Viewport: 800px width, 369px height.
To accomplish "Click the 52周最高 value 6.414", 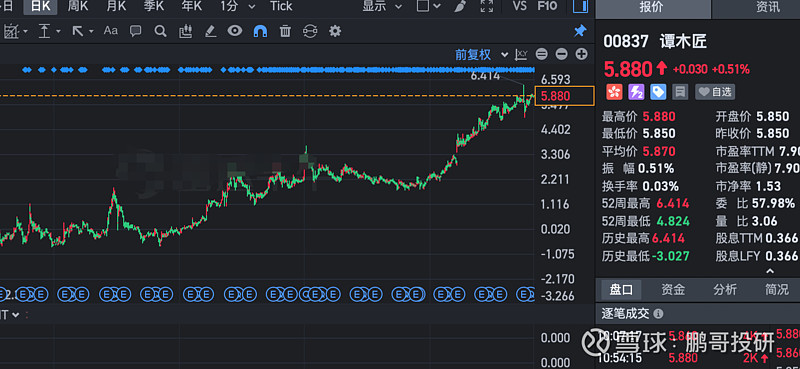I will (x=672, y=204).
